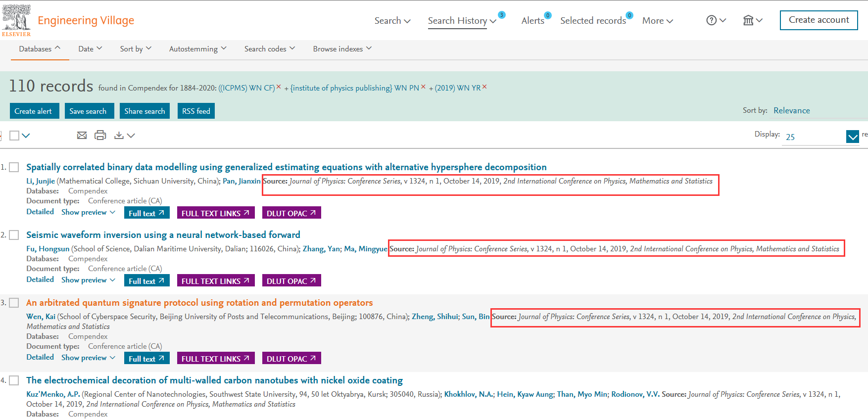Email selected records via envelope icon

82,135
